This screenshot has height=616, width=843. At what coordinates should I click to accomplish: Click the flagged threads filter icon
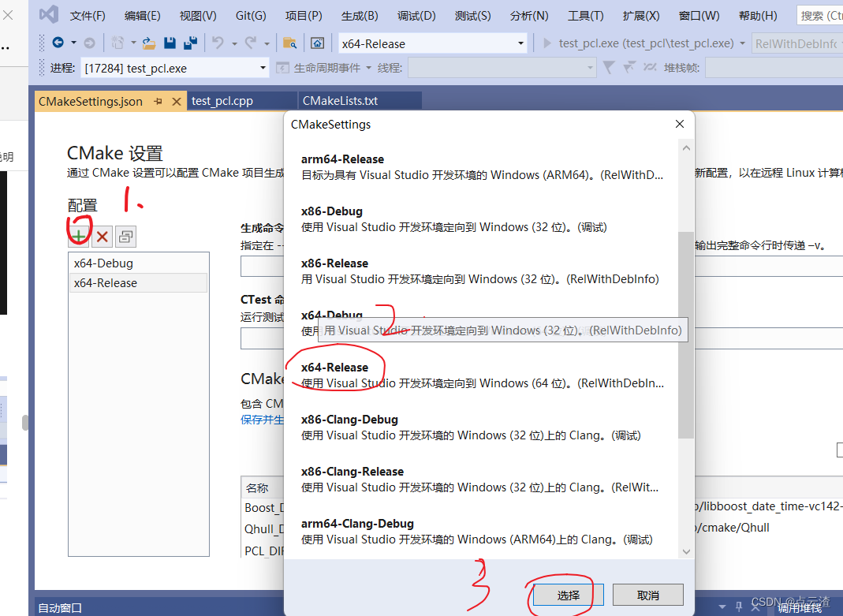point(629,68)
